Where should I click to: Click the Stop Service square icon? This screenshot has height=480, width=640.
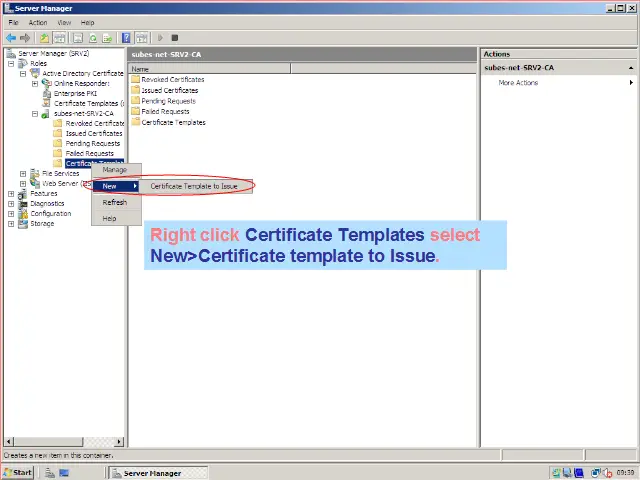point(175,38)
